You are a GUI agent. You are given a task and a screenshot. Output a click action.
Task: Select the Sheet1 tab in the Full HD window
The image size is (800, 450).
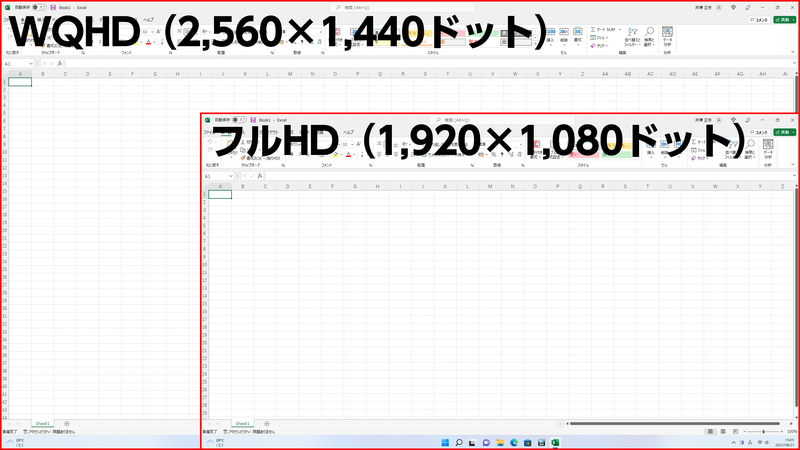pyautogui.click(x=242, y=423)
